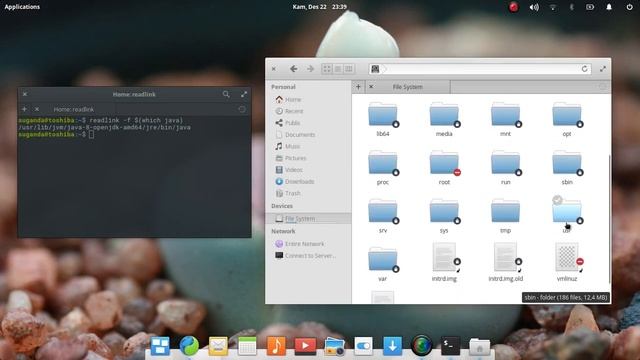This screenshot has height=360, width=640.
Task: Select the tmp folder
Action: coord(505,216)
